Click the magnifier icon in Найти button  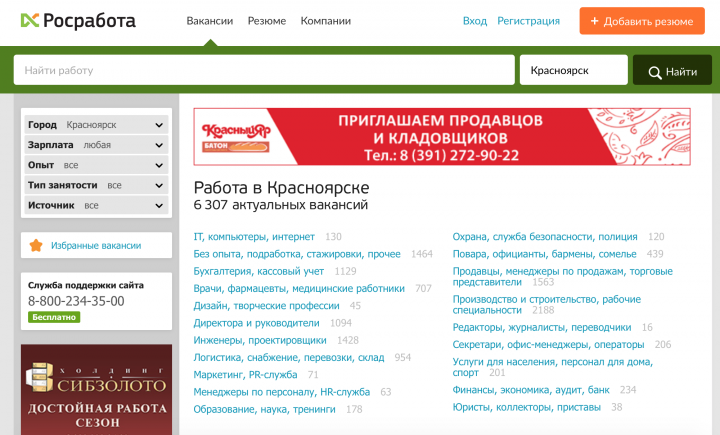[655, 72]
